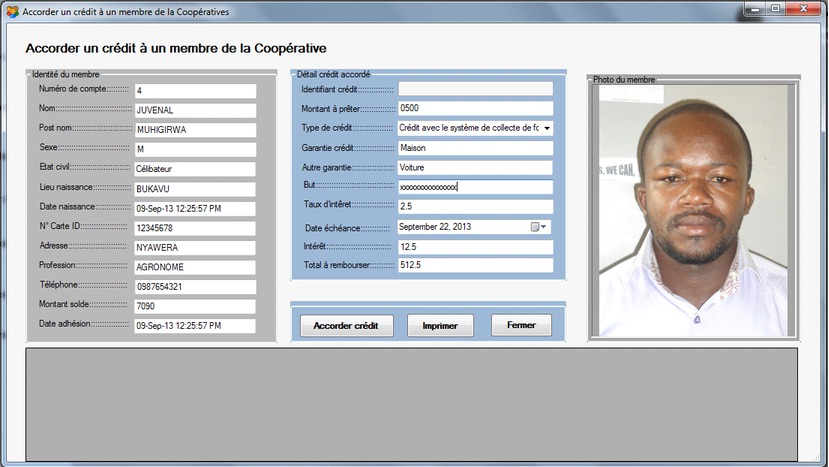The image size is (829, 467).
Task: Click the Montant à prêter field
Action: [474, 108]
